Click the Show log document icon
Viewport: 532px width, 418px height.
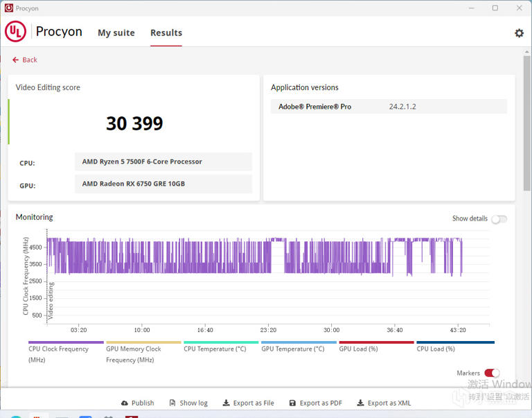tap(172, 403)
